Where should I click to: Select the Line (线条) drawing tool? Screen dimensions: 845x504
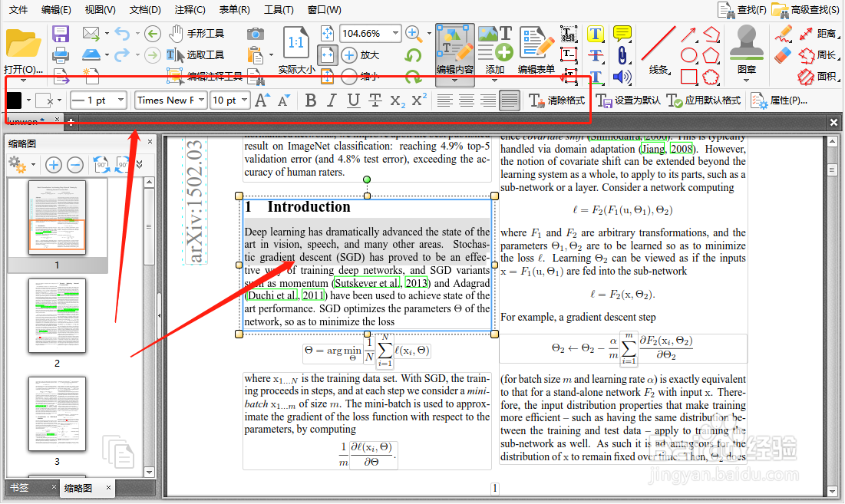point(659,51)
